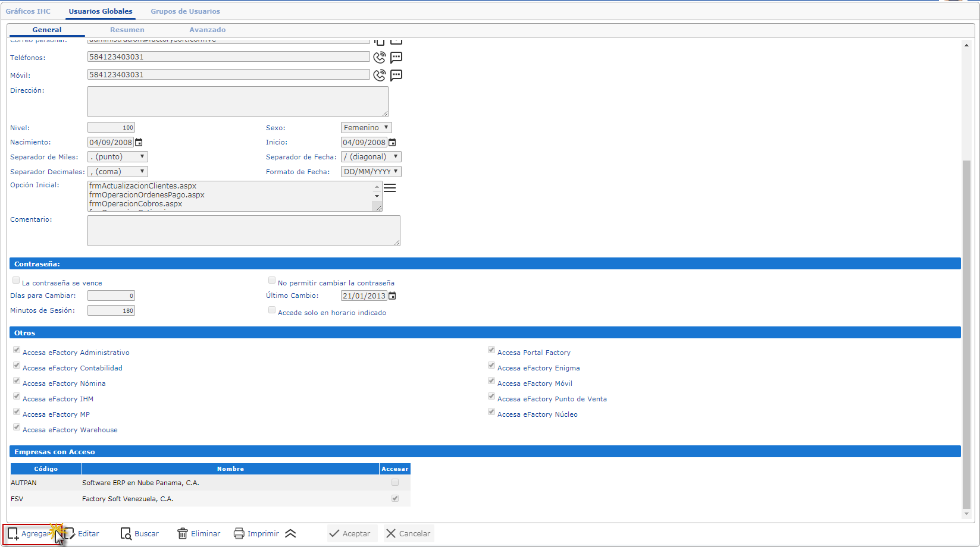Screen dimensions: 980x547
Task: Click the Teléfonos input field
Action: click(x=228, y=57)
